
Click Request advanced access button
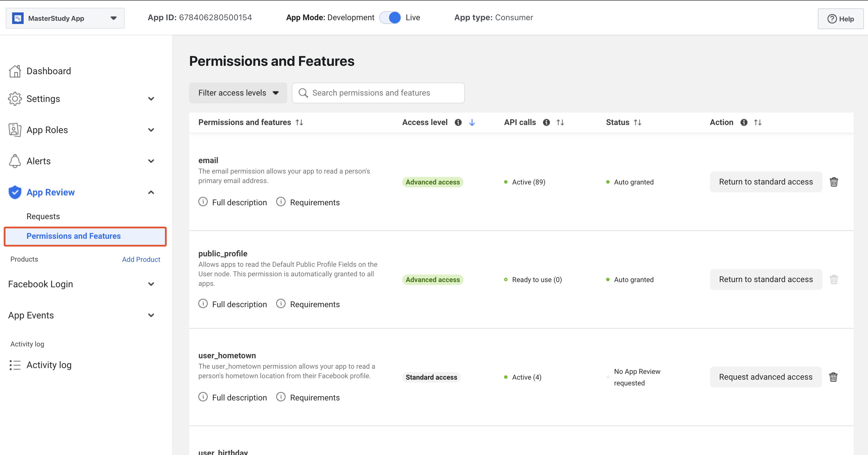coord(766,377)
